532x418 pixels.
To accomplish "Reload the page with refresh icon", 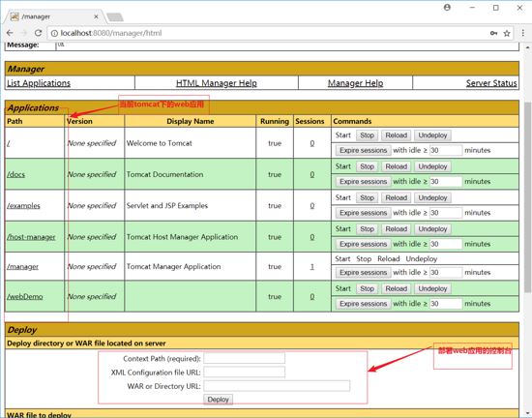I will point(38,33).
